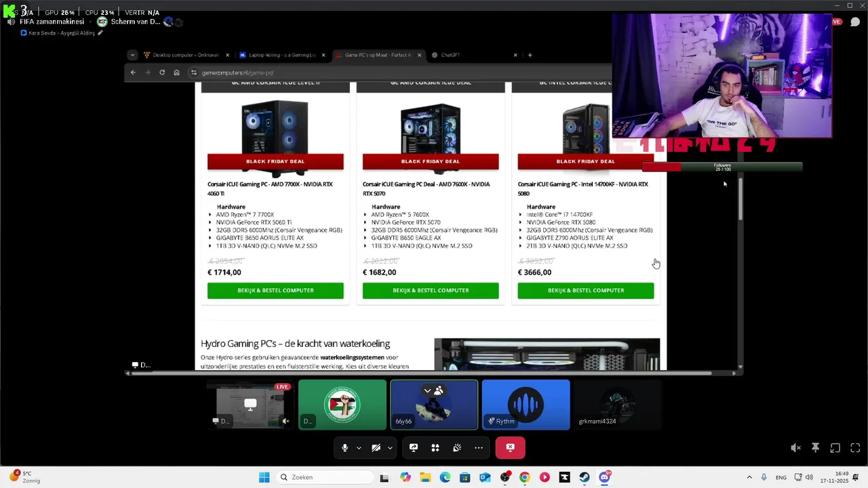This screenshot has height=488, width=868.
Task: Open a new browser tab
Action: tap(530, 55)
